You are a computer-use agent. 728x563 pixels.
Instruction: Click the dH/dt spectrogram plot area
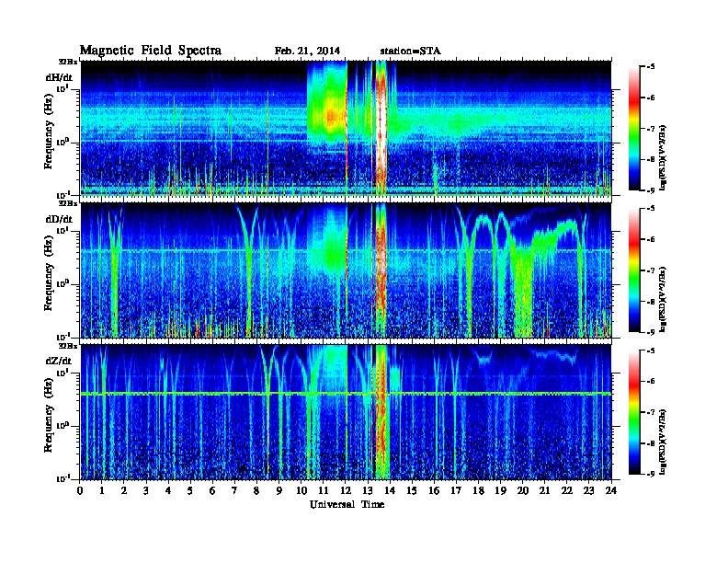click(x=346, y=128)
